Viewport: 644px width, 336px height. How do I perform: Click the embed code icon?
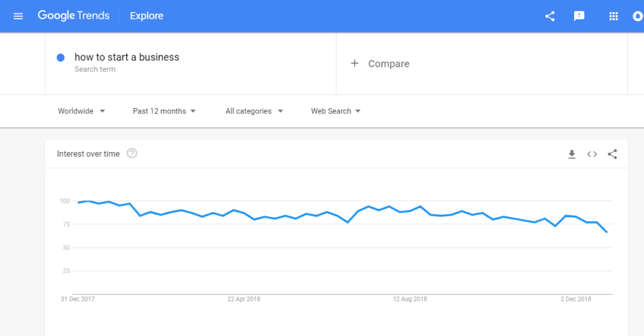click(x=592, y=154)
